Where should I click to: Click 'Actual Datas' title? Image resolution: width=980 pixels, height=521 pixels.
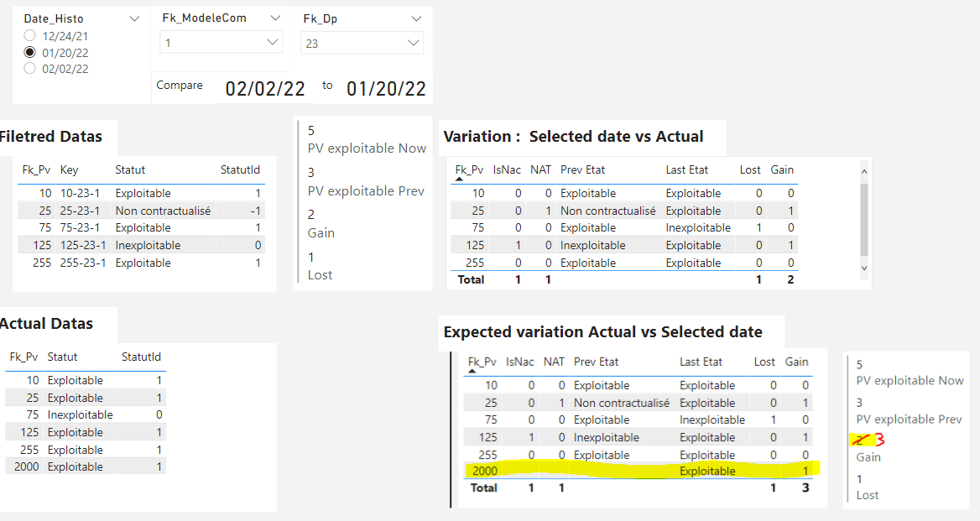pos(46,324)
